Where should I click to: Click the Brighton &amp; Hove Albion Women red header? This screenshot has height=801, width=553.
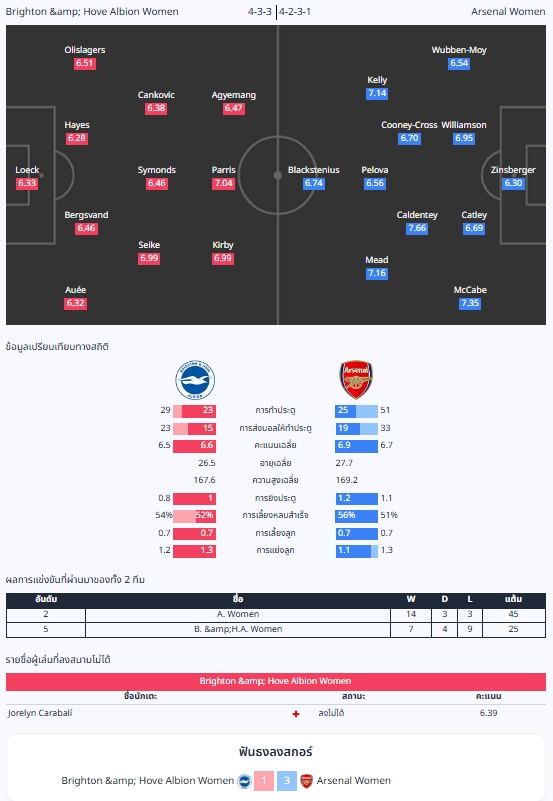[276, 681]
